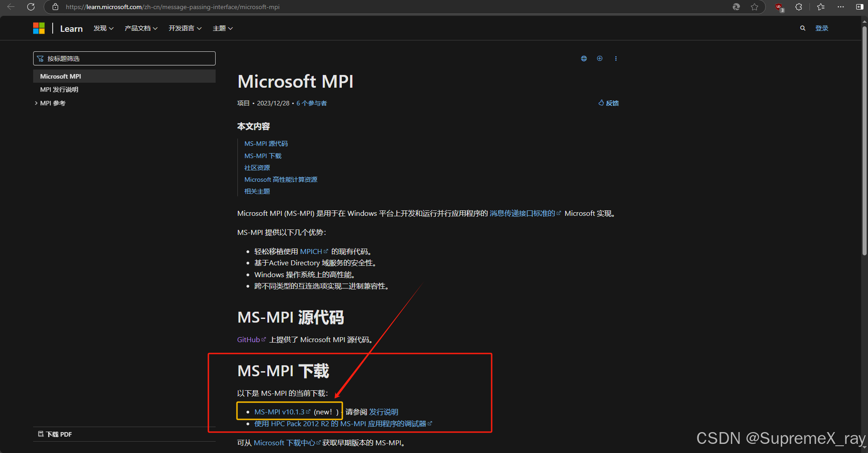Screen dimensions: 868x453
Task: Expand the MPI 参考 tree item
Action: point(52,103)
